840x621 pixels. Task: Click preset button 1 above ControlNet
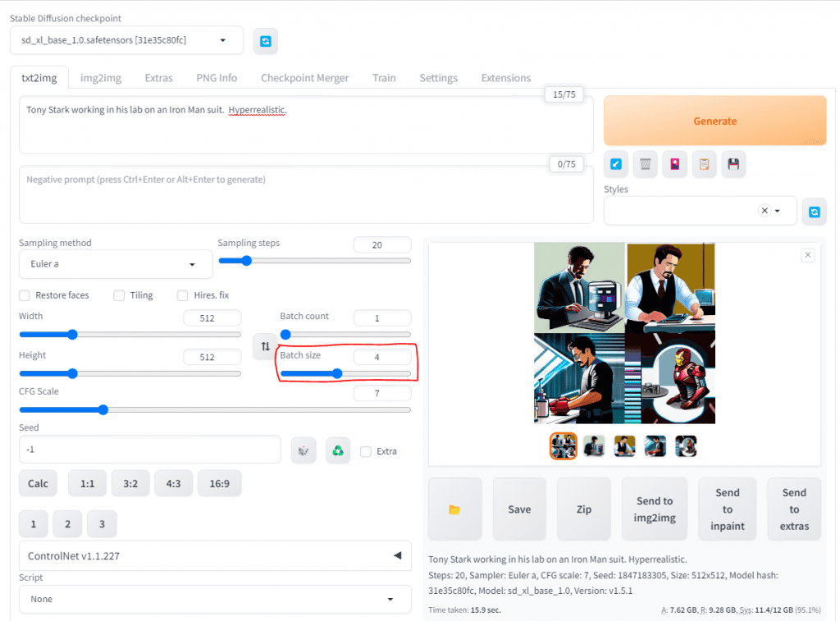(x=33, y=524)
